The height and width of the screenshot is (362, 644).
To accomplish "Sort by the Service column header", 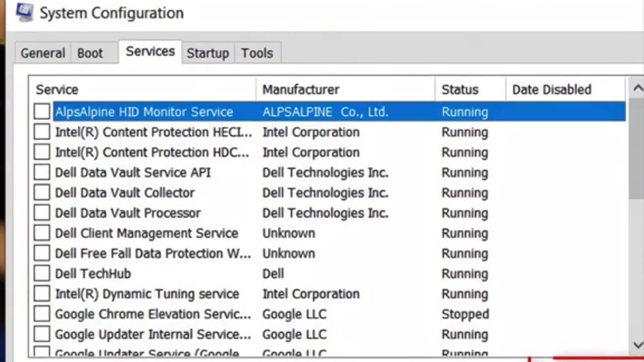I will point(143,89).
